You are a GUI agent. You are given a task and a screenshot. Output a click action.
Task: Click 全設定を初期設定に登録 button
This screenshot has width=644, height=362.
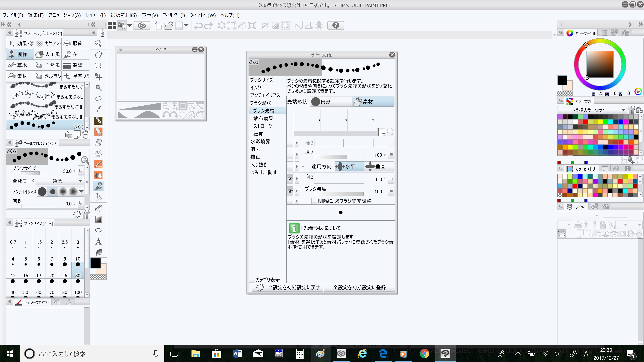pos(359,287)
